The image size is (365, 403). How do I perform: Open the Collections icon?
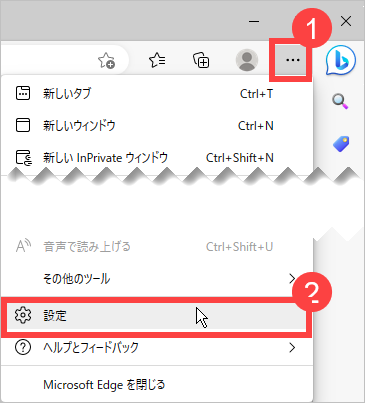pyautogui.click(x=201, y=60)
